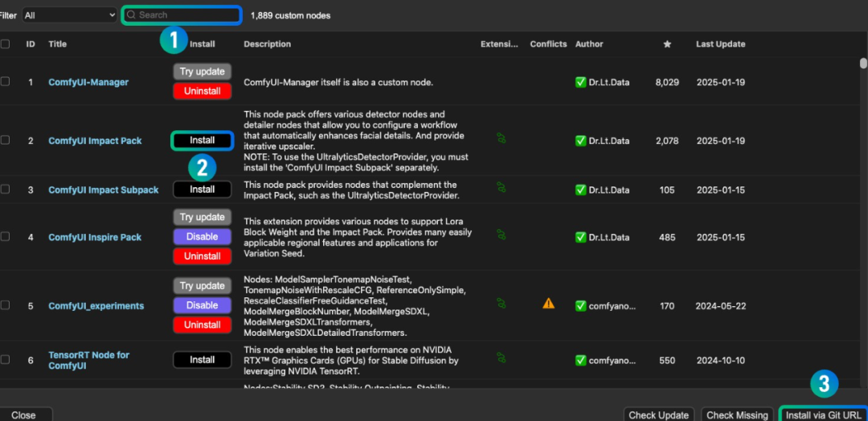The height and width of the screenshot is (421, 868).
Task: Click the 2,078 star count
Action: [x=667, y=141]
